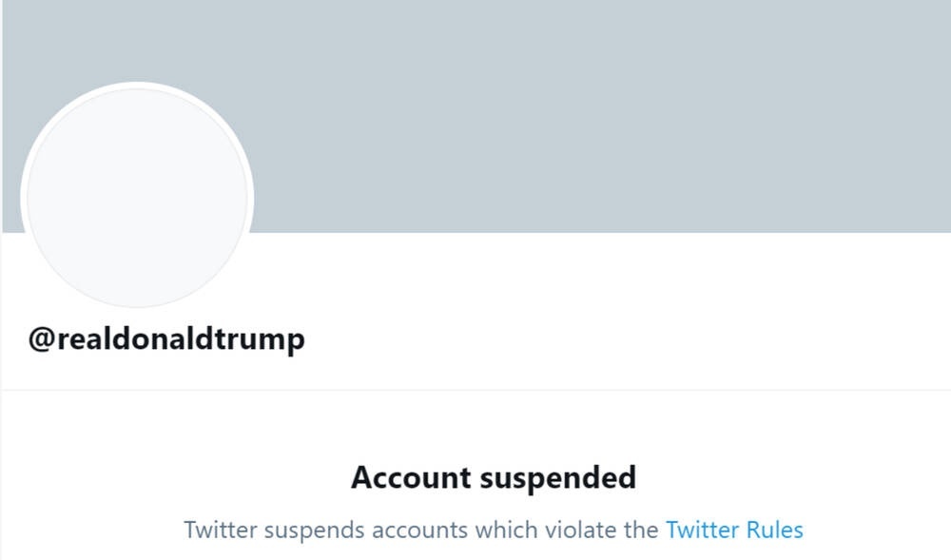Click the gray header banner image
The image size is (951, 560).
click(571, 114)
